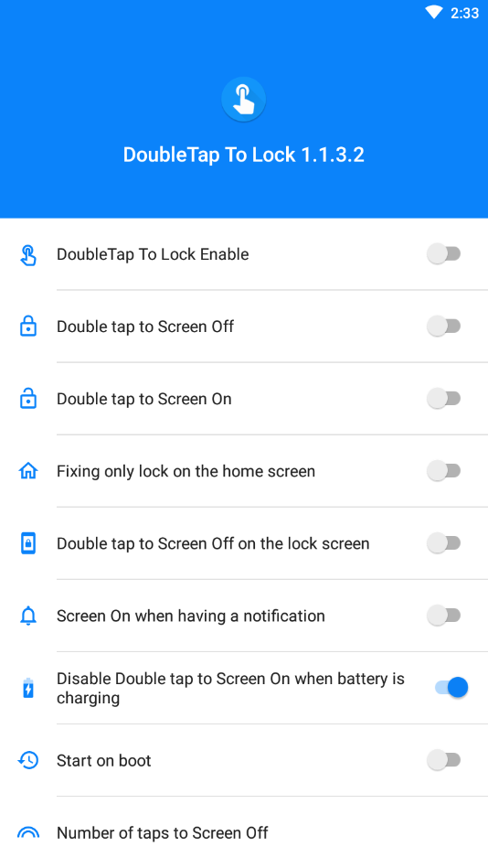Click the finger-tap icon beside DoubleTap To Lock Enable

click(28, 254)
